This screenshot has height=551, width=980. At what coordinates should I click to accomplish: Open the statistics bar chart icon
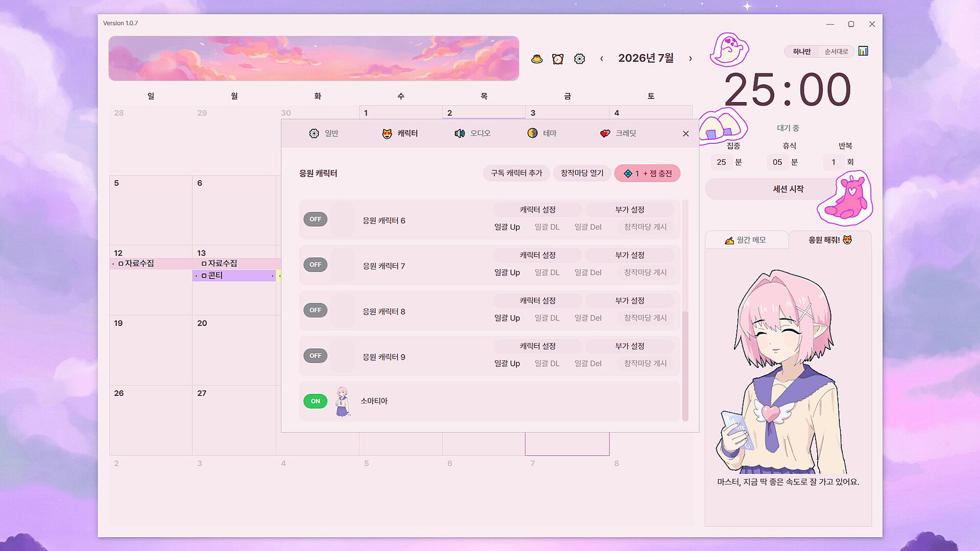(863, 51)
